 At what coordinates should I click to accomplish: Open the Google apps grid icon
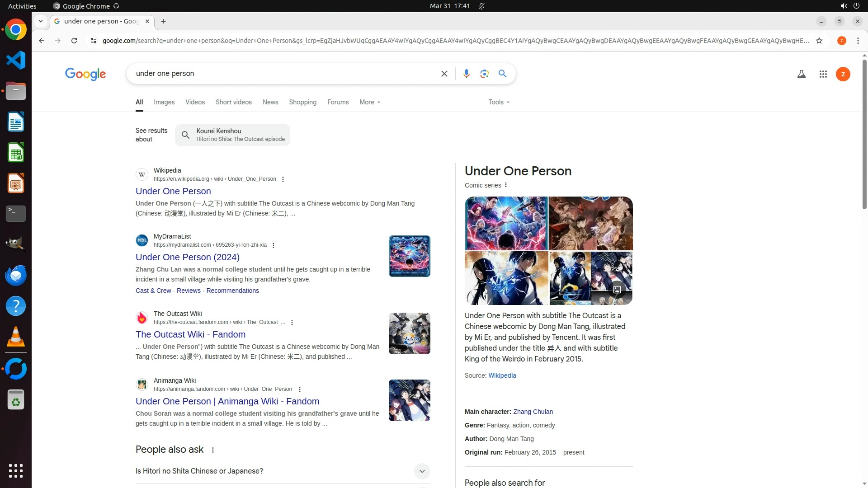[823, 74]
